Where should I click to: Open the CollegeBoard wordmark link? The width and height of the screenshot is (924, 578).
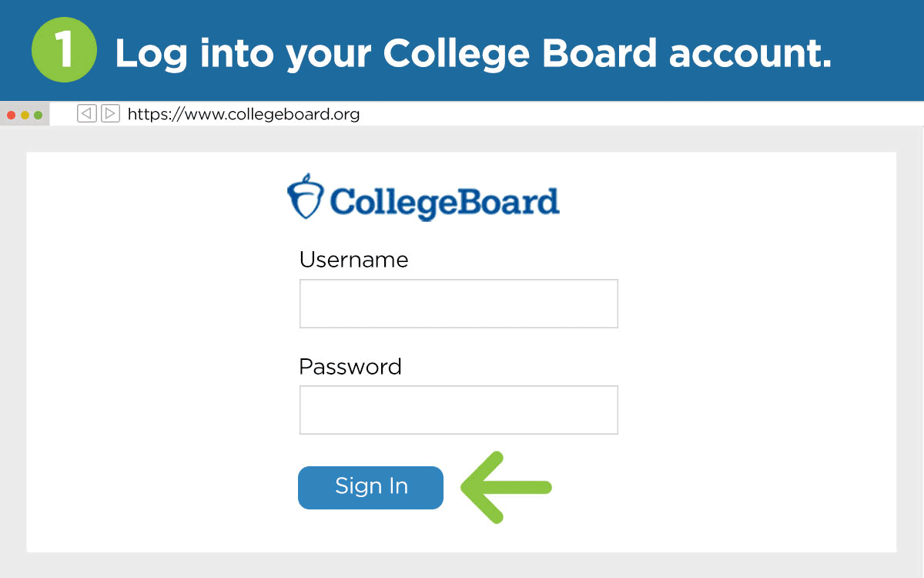pyautogui.click(x=444, y=200)
